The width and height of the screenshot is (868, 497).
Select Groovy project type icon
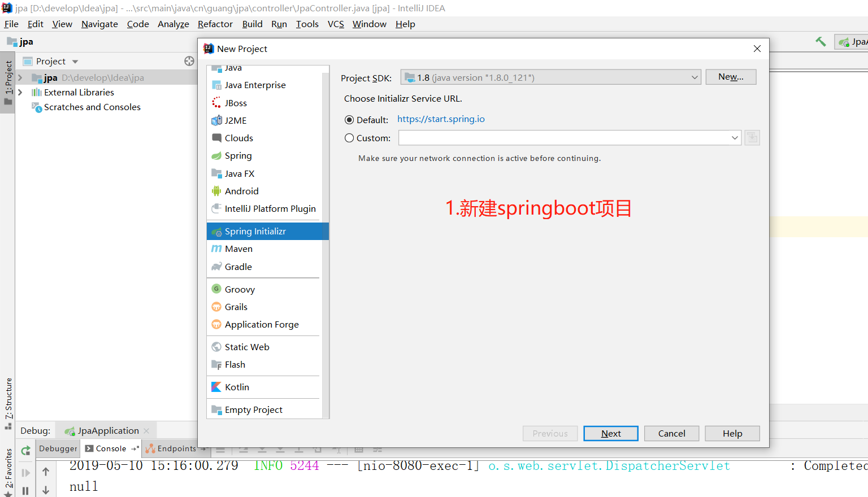point(216,289)
